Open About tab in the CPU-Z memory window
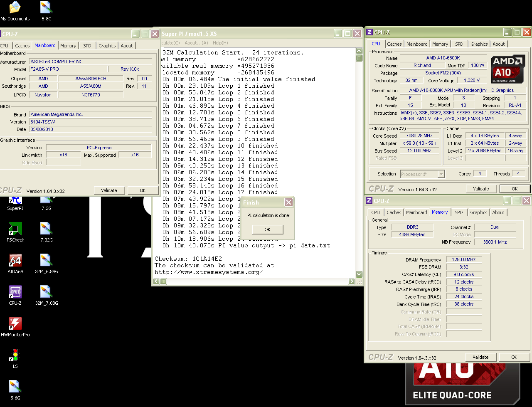Image resolution: width=532 pixels, height=407 pixels. click(x=498, y=212)
